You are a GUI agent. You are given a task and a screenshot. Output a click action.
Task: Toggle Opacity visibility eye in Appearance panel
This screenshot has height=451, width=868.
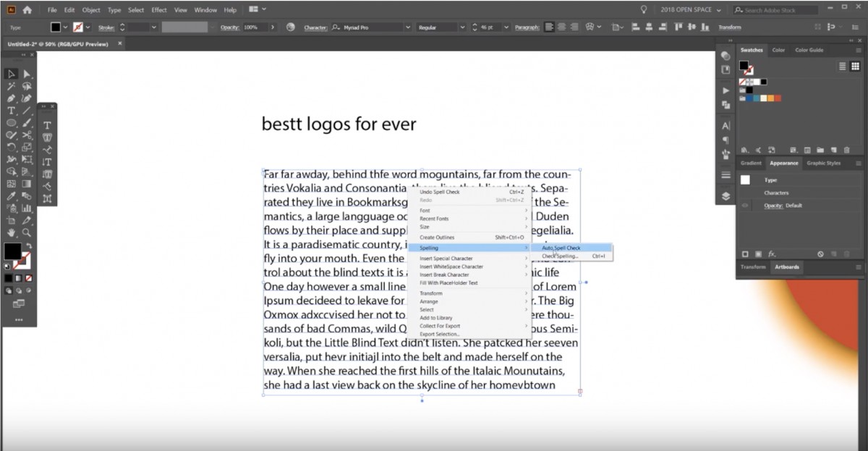745,206
